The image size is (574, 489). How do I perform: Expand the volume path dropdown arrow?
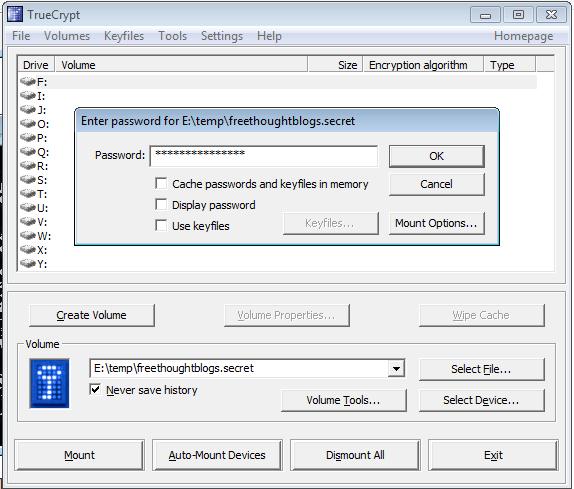(396, 368)
